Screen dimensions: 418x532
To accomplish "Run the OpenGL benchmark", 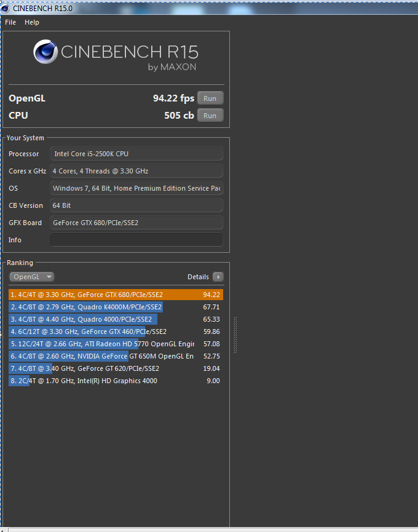I will pos(210,98).
